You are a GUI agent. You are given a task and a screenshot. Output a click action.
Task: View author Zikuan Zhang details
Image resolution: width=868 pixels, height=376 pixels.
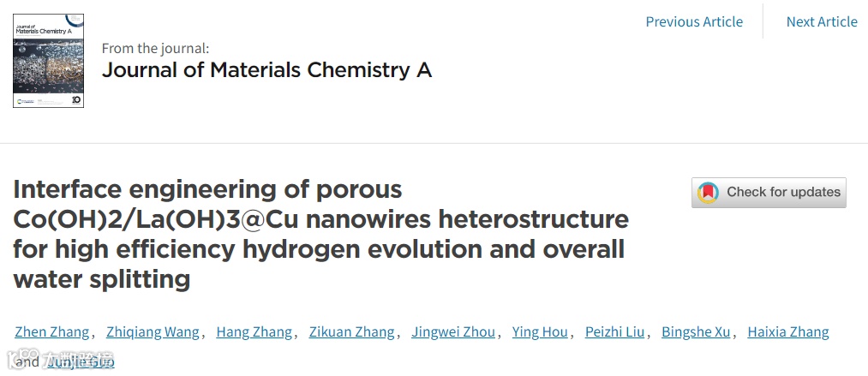(x=352, y=332)
